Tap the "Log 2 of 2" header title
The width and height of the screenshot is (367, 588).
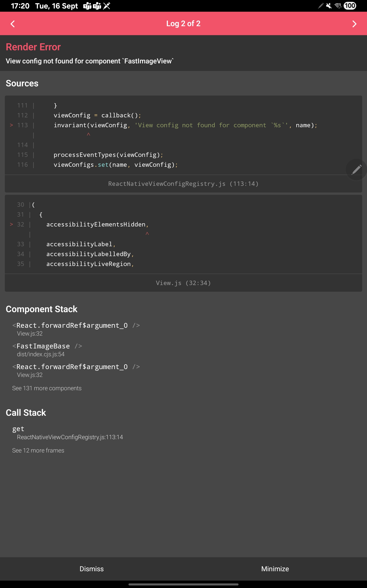coord(183,24)
